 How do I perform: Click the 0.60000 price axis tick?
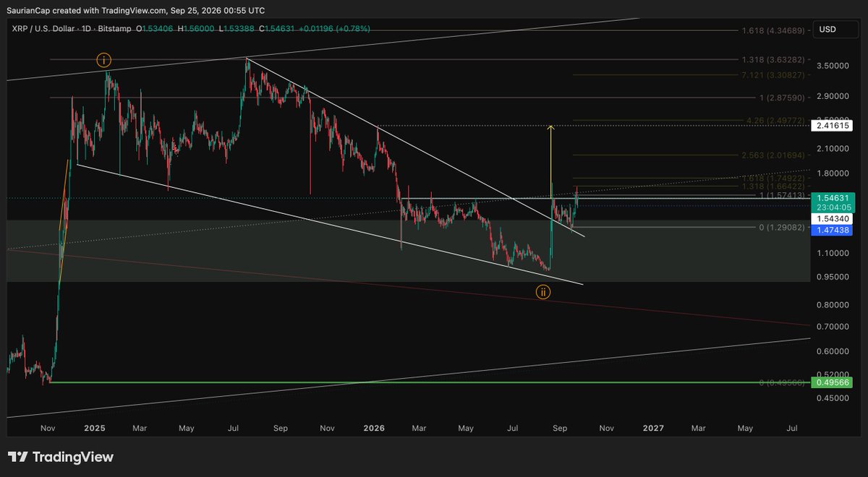833,352
